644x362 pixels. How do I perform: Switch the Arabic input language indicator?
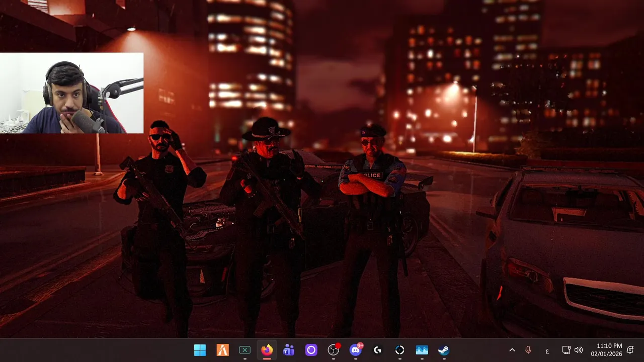547,350
